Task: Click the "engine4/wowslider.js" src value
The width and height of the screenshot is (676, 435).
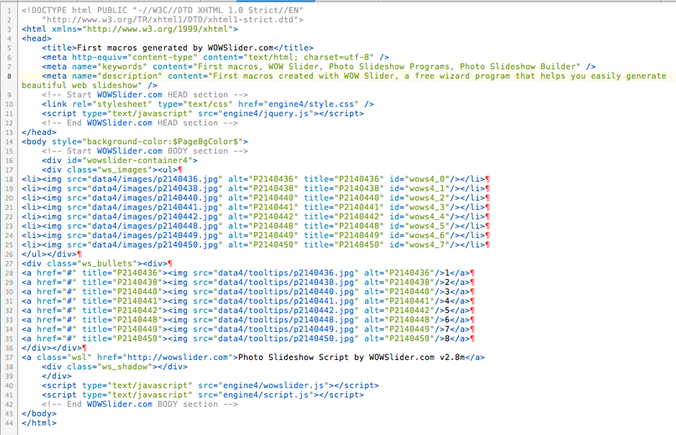Action: point(274,386)
